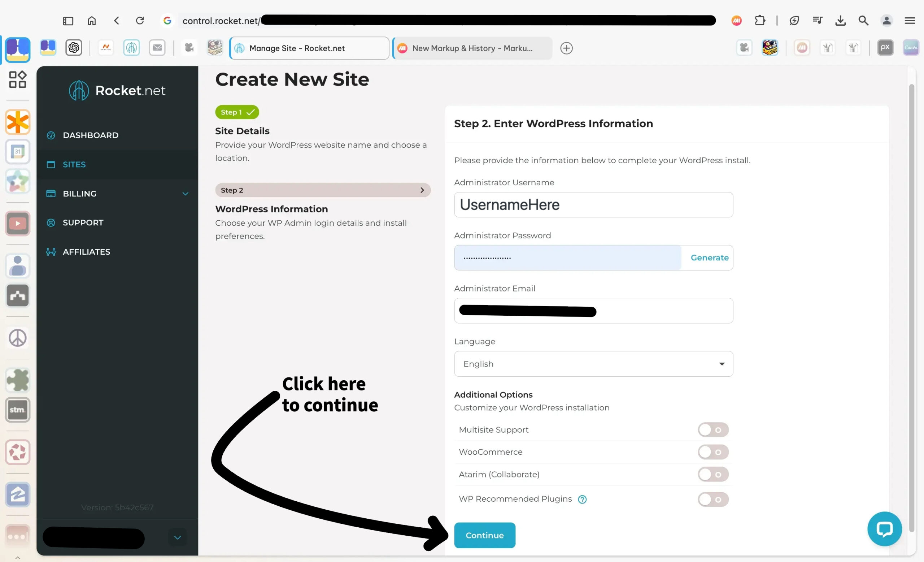Open browser extensions puzzle icon
Screen dimensions: 924x562
[x=760, y=21]
